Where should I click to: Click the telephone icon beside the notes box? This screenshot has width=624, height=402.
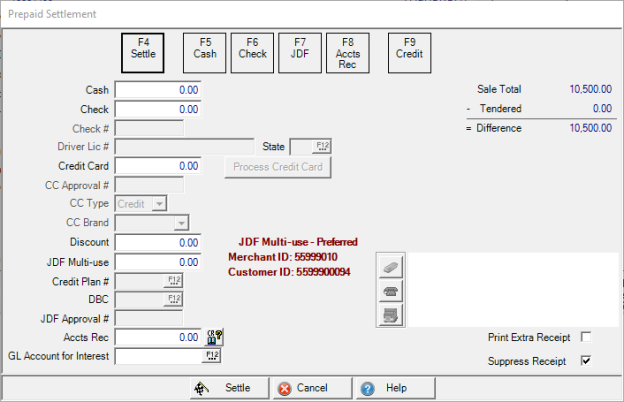tap(391, 292)
